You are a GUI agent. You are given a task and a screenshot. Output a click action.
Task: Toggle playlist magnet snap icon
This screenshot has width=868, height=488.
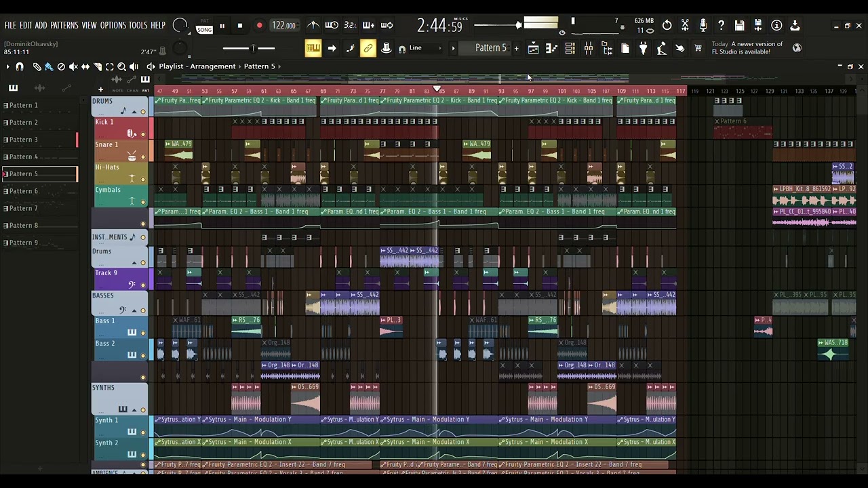tap(20, 66)
